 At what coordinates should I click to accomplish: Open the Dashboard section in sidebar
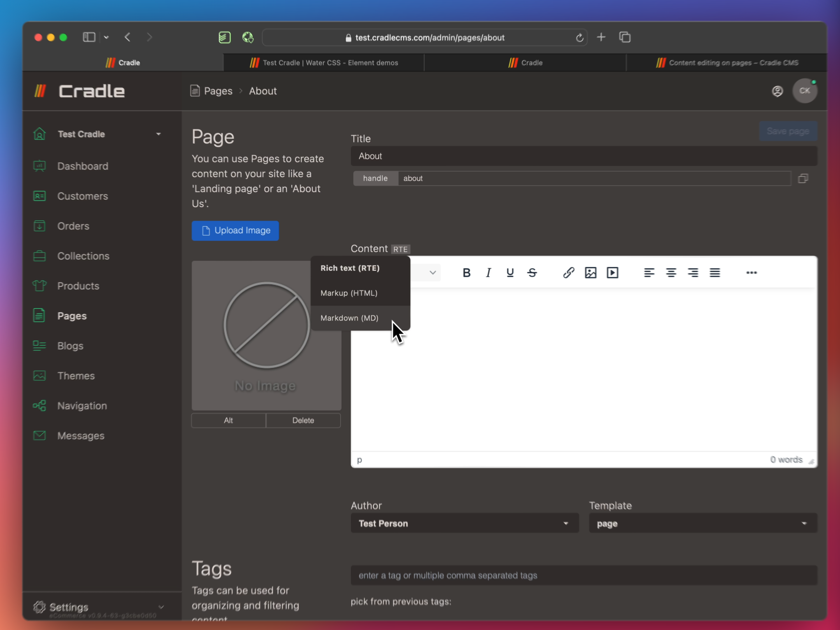pyautogui.click(x=83, y=166)
